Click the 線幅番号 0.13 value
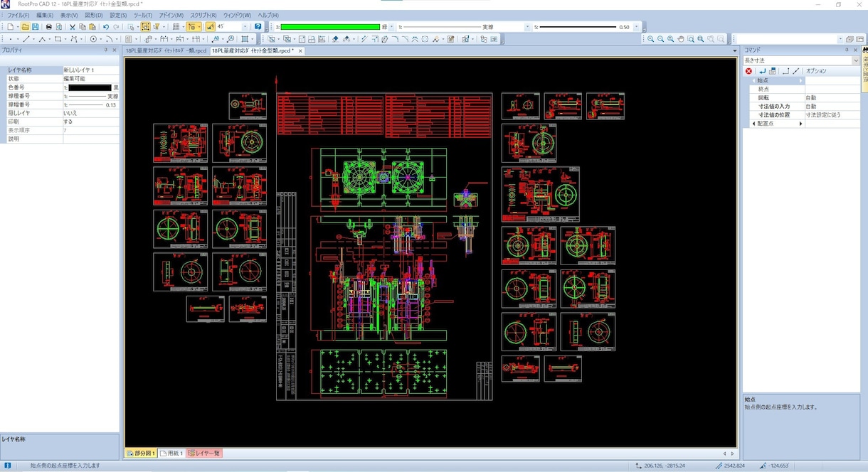 coord(91,104)
